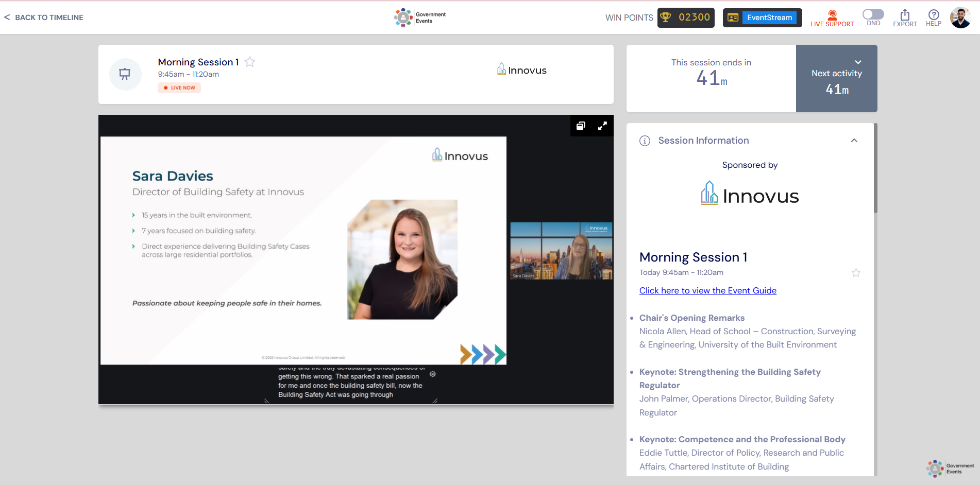Click the Government Events logo in header
This screenshot has height=485, width=980.
420,18
